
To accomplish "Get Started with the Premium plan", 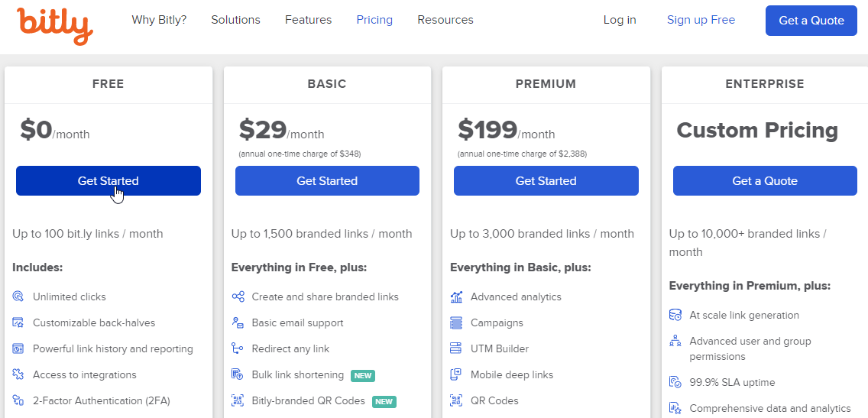I will (546, 180).
